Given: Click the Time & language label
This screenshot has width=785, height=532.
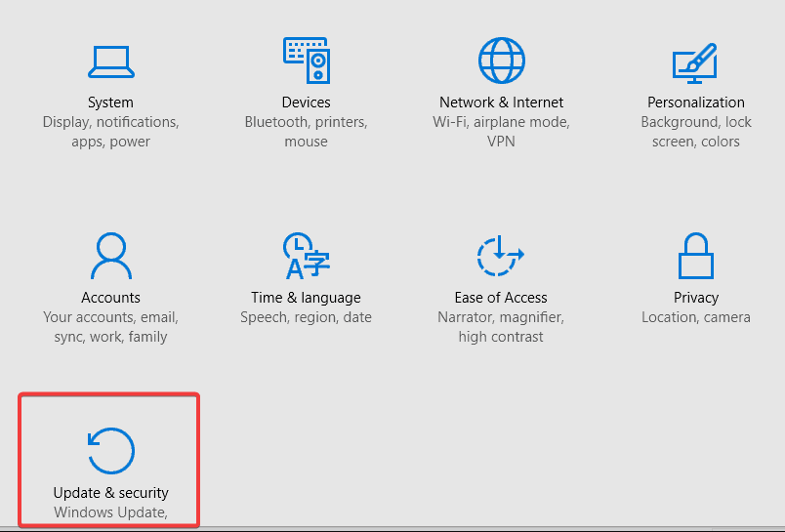Looking at the screenshot, I should pos(306,298).
